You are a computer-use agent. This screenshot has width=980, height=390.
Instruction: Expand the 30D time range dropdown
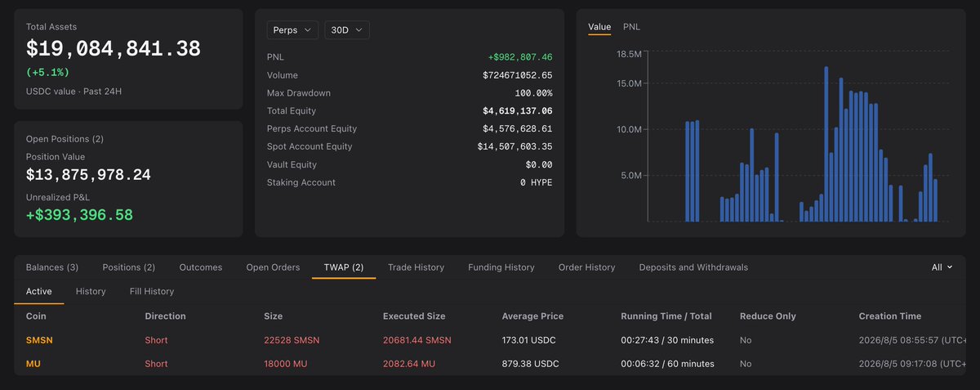pos(347,29)
